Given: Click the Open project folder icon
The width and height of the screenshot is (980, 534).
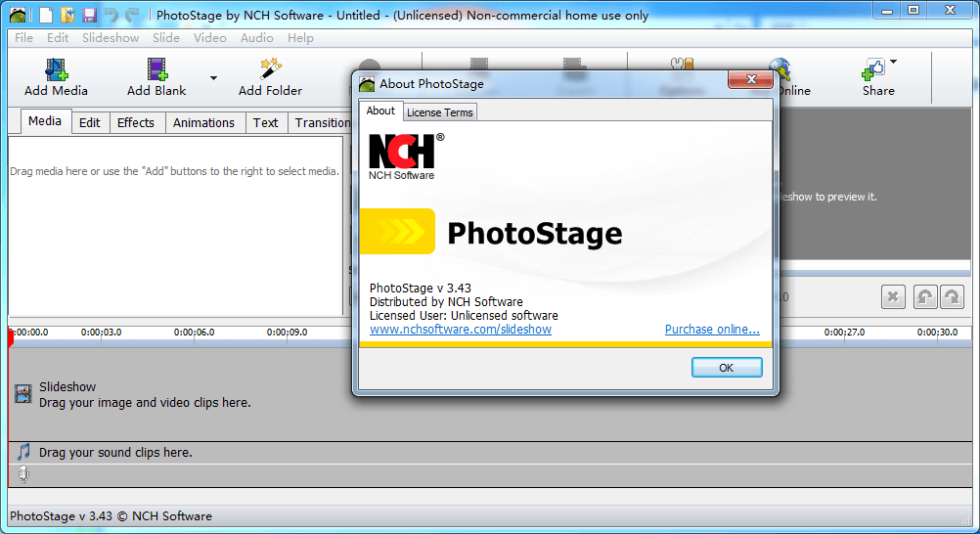Looking at the screenshot, I should click(x=67, y=15).
